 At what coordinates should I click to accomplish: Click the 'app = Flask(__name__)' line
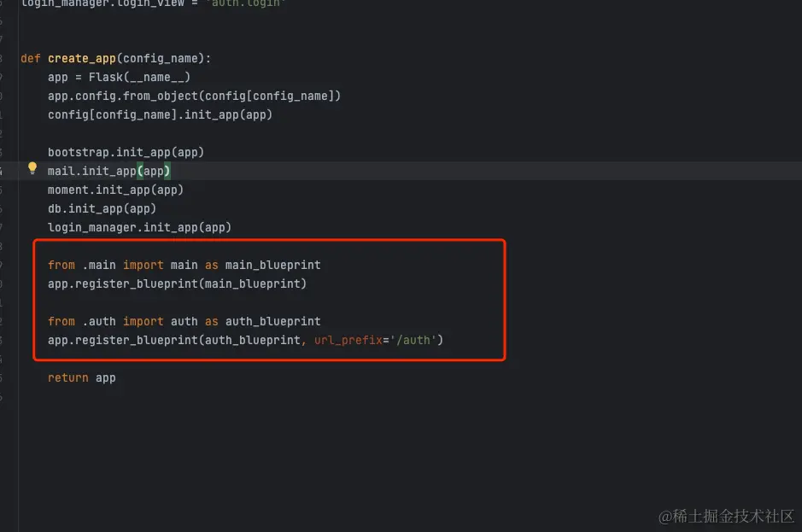[x=120, y=77]
